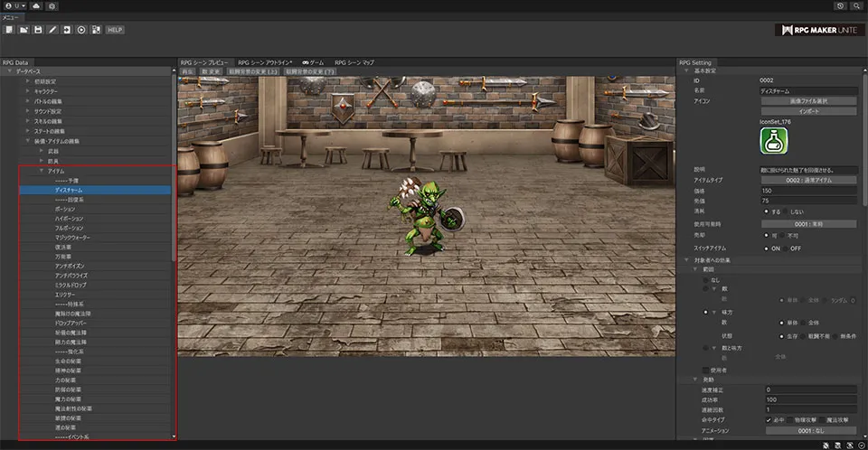Click the new project icon in toolbar
868x450 pixels.
(x=8, y=30)
